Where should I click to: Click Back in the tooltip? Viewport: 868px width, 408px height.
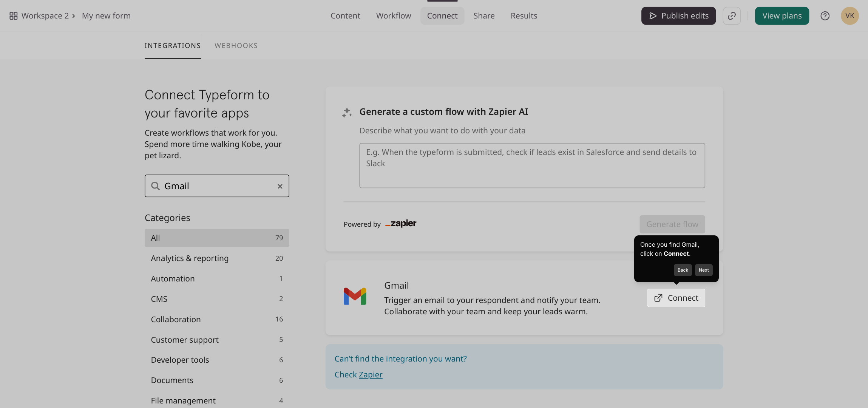(683, 270)
